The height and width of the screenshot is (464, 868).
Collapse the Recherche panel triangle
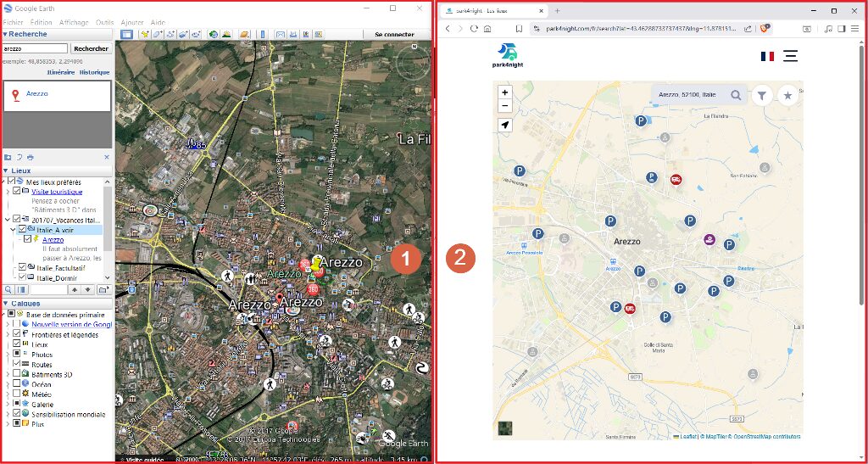5,34
